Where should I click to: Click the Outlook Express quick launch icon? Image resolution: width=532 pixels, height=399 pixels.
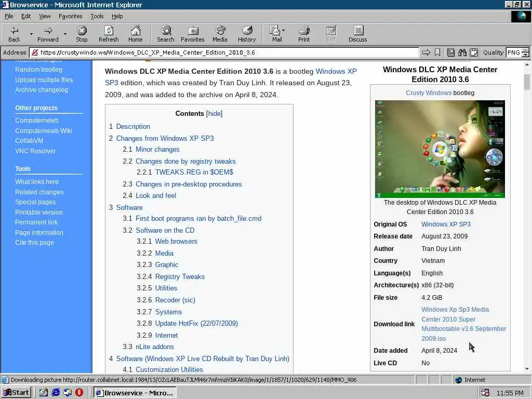(x=68, y=393)
